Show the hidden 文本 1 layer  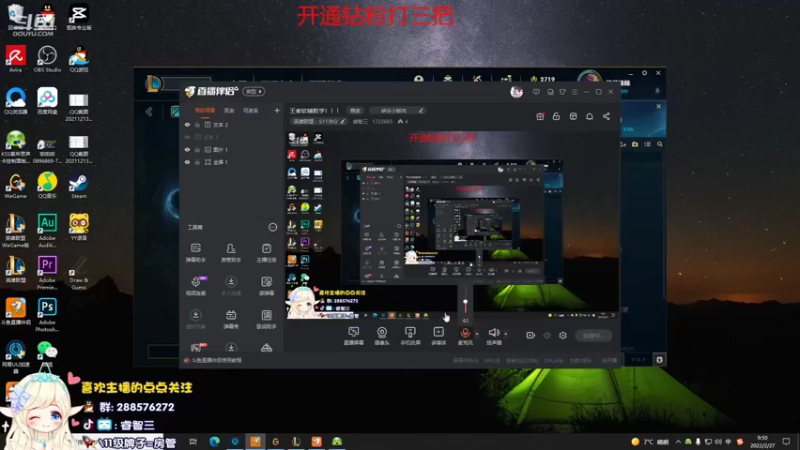pyautogui.click(x=187, y=137)
